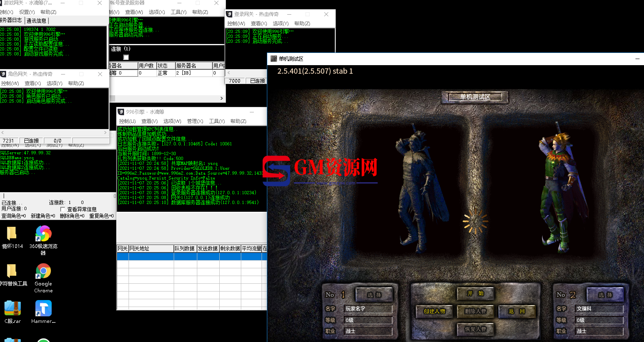Open 查看(V) menu in 996引擎 window

(149, 121)
